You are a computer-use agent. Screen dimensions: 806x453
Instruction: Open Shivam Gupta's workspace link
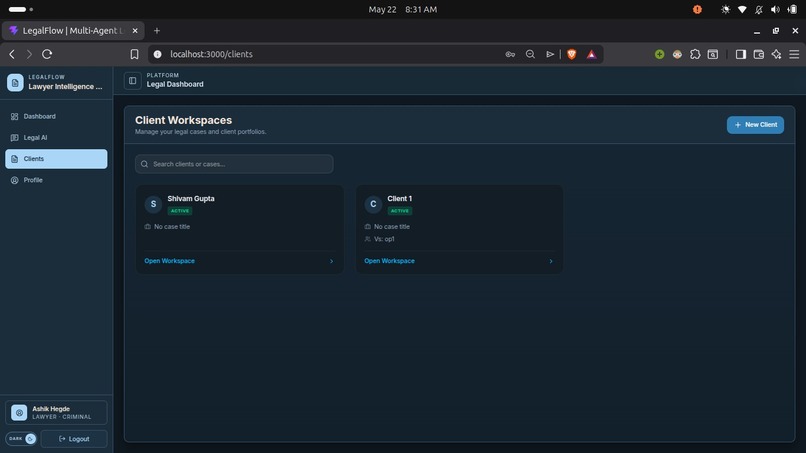click(x=170, y=261)
